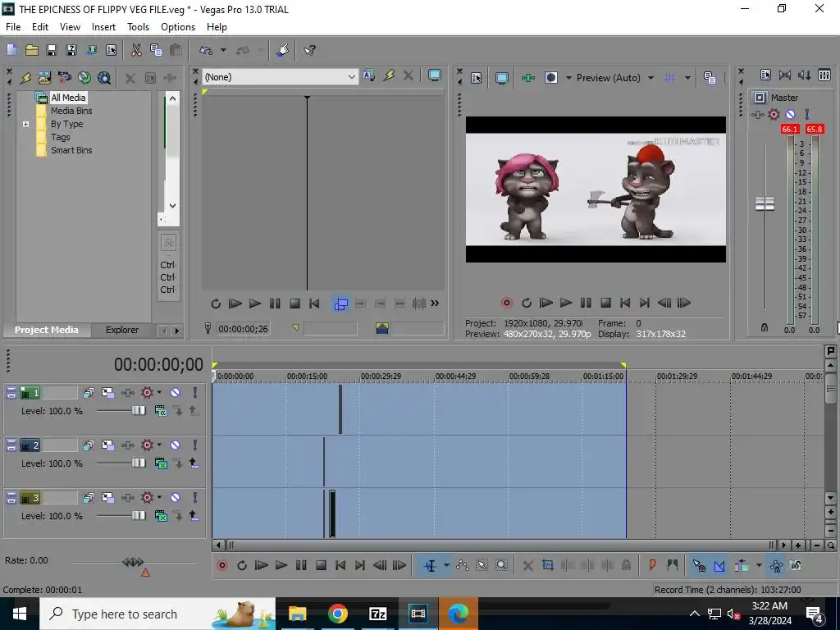Select the All Media folder
The image size is (840, 630).
67,98
